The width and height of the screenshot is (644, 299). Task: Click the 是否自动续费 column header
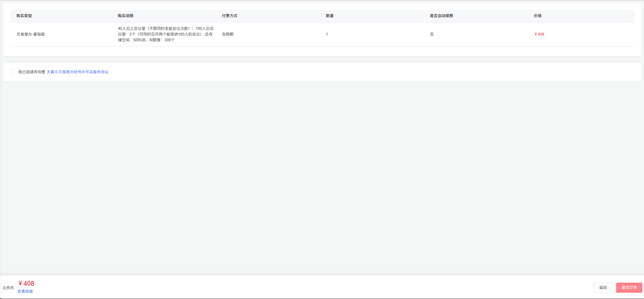441,16
